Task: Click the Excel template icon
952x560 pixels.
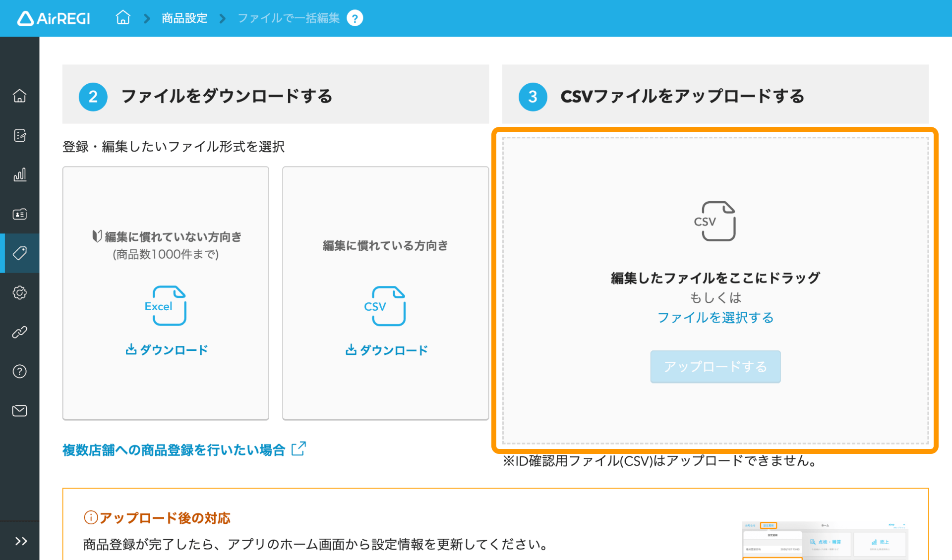Action: tap(167, 306)
